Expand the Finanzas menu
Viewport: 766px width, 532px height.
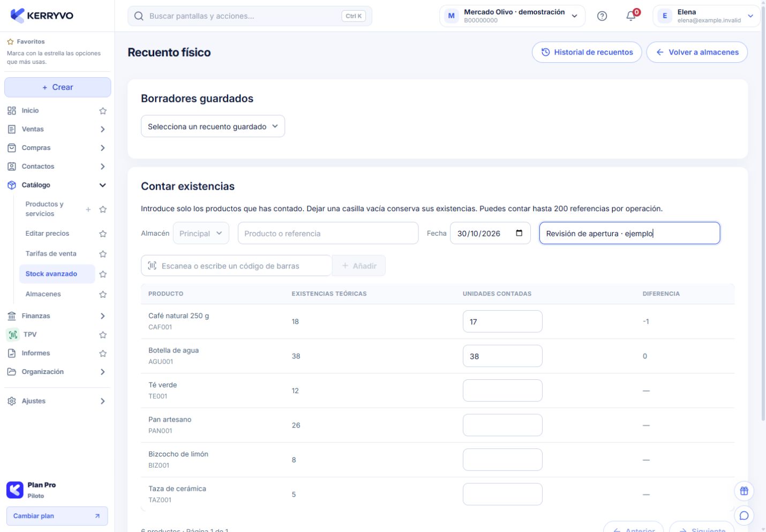pos(102,316)
